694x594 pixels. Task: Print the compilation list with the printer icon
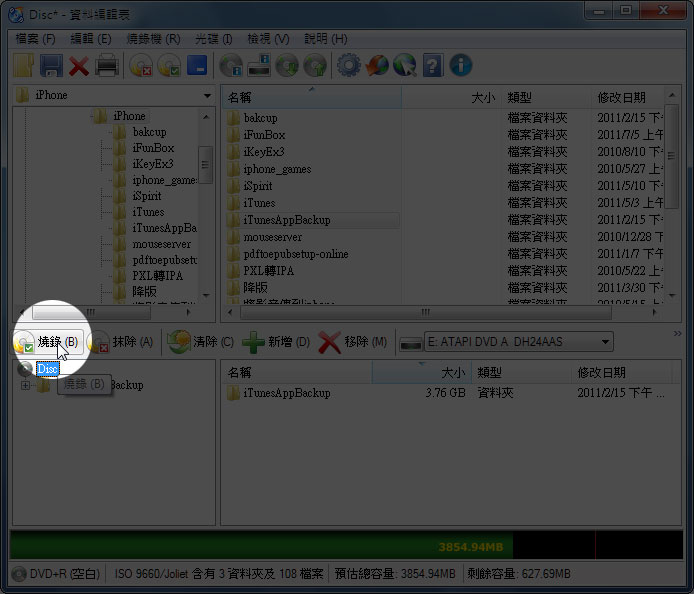pos(107,66)
